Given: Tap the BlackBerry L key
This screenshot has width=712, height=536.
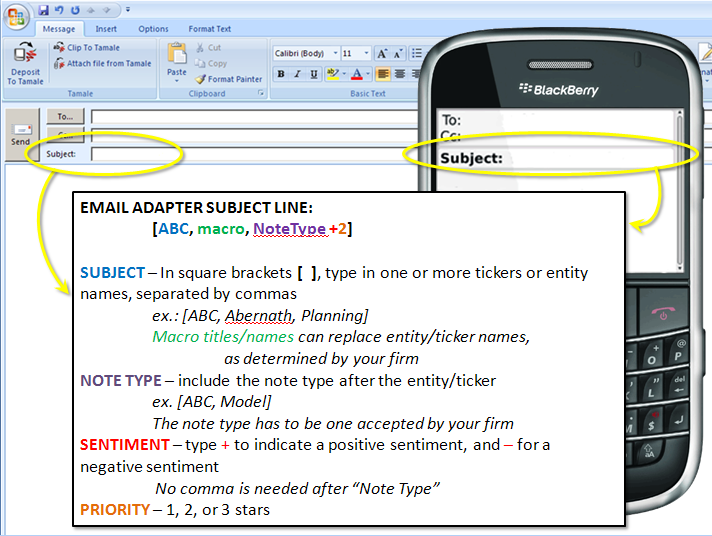Looking at the screenshot, I should 652,390.
